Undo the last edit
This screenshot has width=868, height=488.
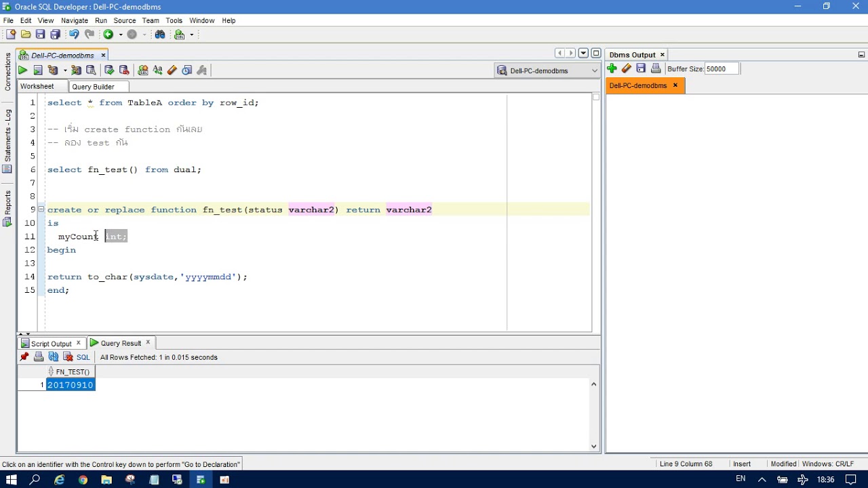(x=74, y=35)
